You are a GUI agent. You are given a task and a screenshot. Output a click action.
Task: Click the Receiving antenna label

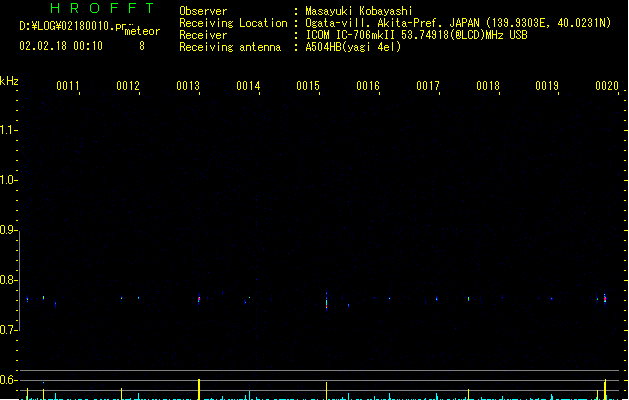(x=230, y=47)
